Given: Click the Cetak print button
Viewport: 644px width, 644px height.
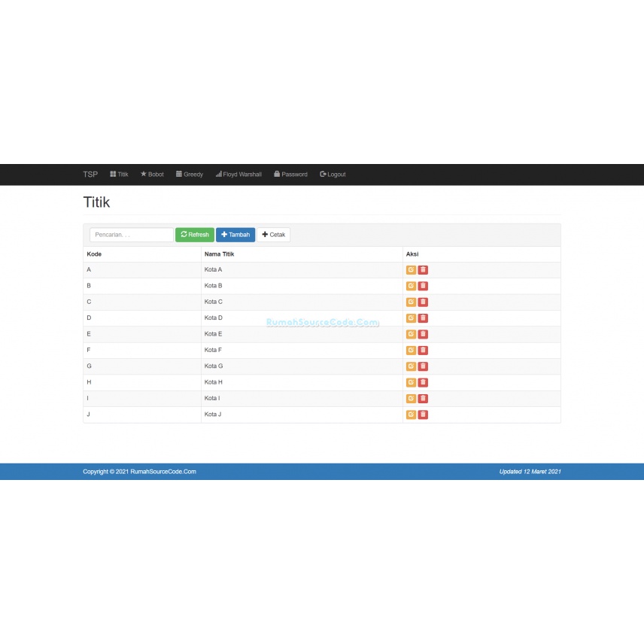Looking at the screenshot, I should 274,235.
